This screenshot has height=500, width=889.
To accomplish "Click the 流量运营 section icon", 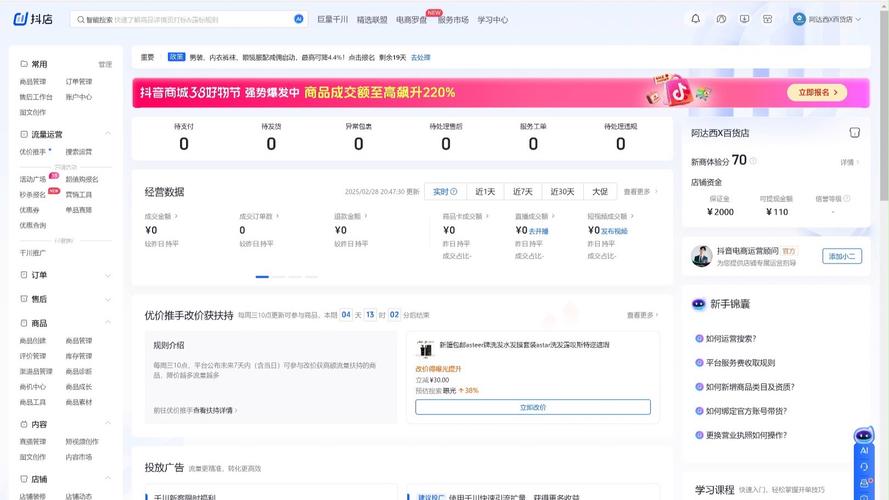I will pos(24,134).
